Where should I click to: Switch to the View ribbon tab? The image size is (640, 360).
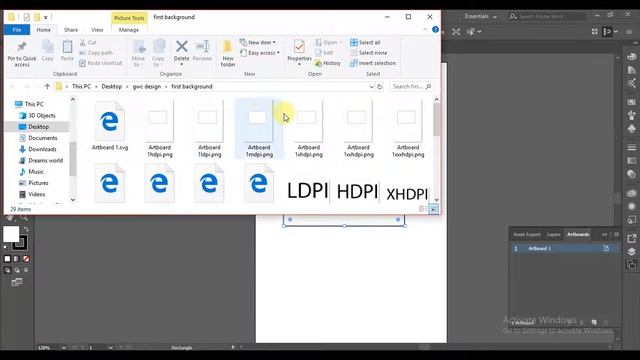pos(97,30)
